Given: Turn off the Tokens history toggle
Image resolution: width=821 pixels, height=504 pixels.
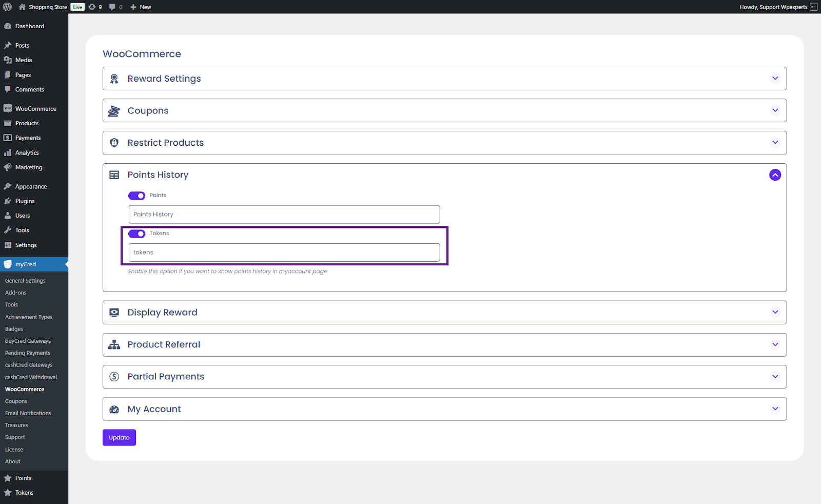Looking at the screenshot, I should click(137, 234).
